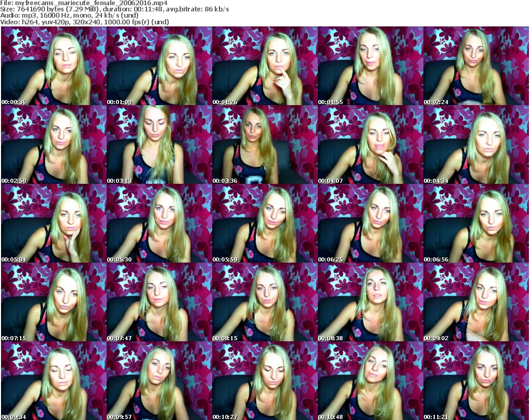Click the 'Size: 7641690 bytes' info line
Image resolution: width=530 pixels, height=420 pixels.
coord(114,9)
